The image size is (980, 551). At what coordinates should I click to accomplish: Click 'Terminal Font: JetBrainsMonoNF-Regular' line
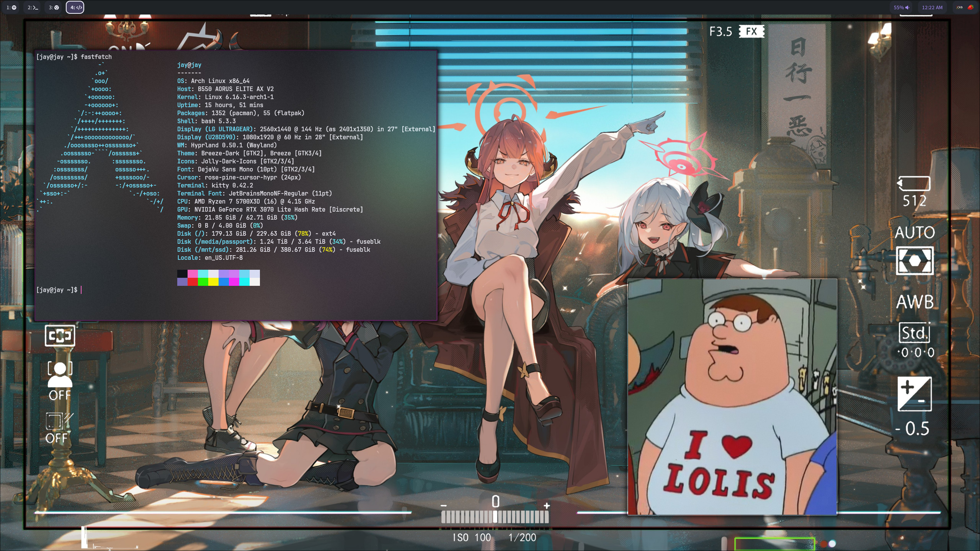pyautogui.click(x=255, y=193)
